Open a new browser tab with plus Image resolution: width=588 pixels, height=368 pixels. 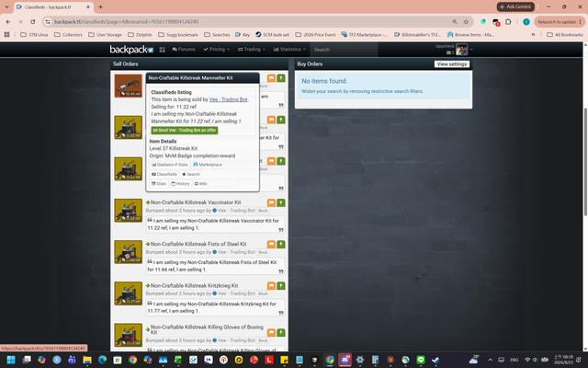point(100,6)
